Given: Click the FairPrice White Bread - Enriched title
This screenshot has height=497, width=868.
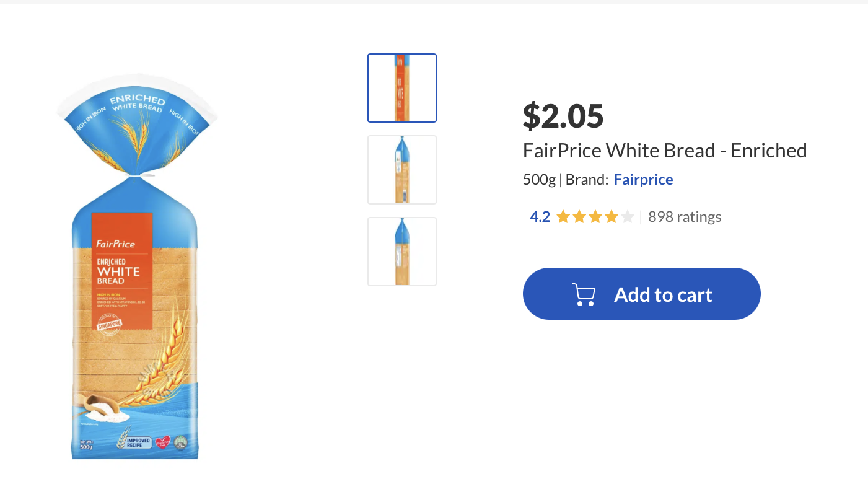Looking at the screenshot, I should [665, 151].
